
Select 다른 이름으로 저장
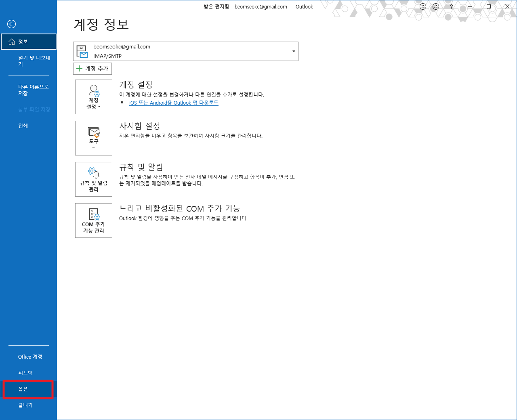[x=29, y=90]
